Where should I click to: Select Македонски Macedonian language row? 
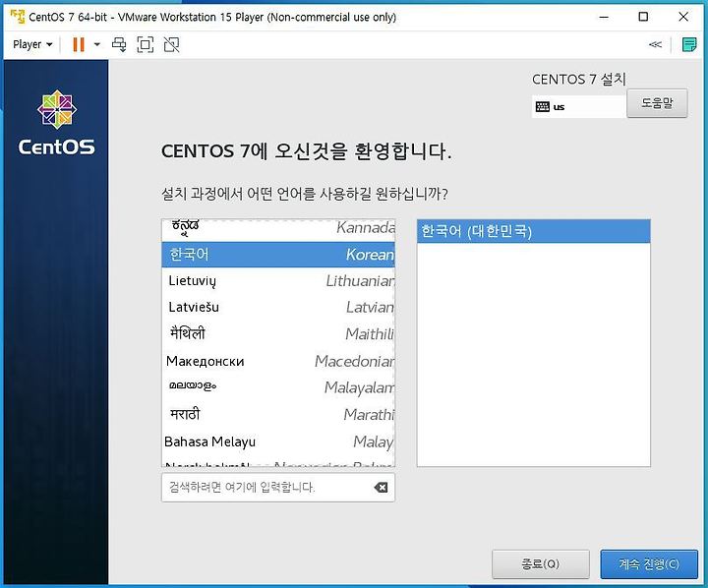pyautogui.click(x=278, y=361)
